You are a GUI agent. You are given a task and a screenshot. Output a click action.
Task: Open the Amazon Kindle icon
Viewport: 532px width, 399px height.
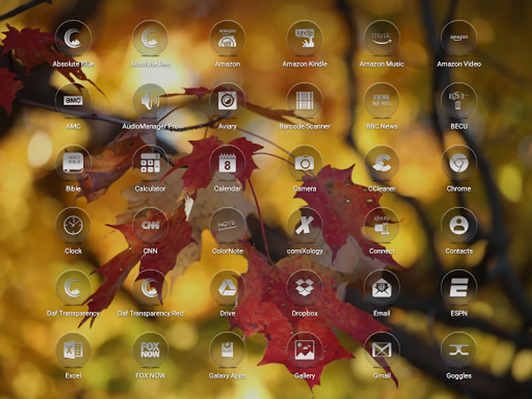(305, 38)
